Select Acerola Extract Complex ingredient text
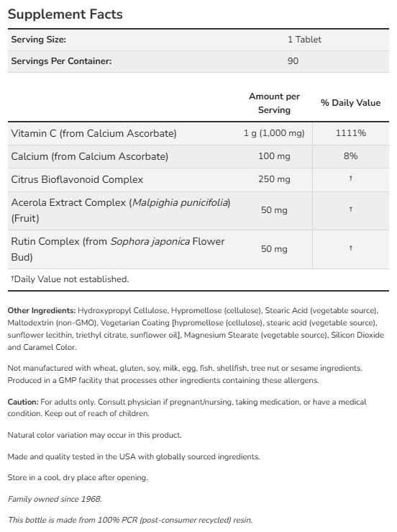 click(x=121, y=210)
